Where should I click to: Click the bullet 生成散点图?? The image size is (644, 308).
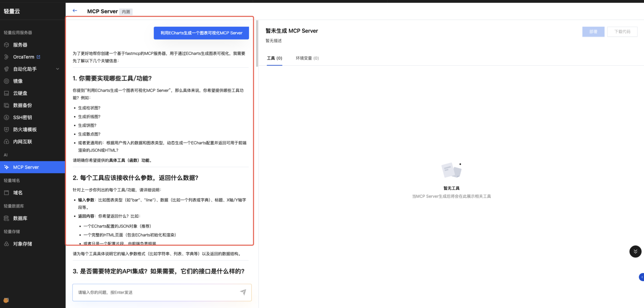89,134
